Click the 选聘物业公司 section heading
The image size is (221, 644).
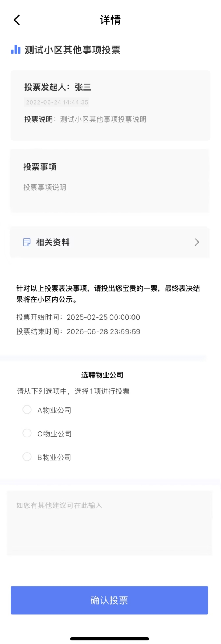tap(102, 375)
